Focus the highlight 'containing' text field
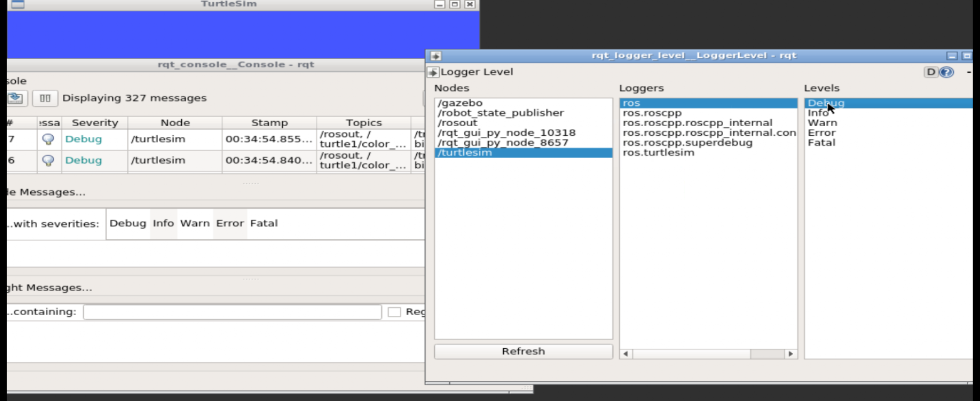Viewport: 980px width, 401px height. tap(232, 312)
